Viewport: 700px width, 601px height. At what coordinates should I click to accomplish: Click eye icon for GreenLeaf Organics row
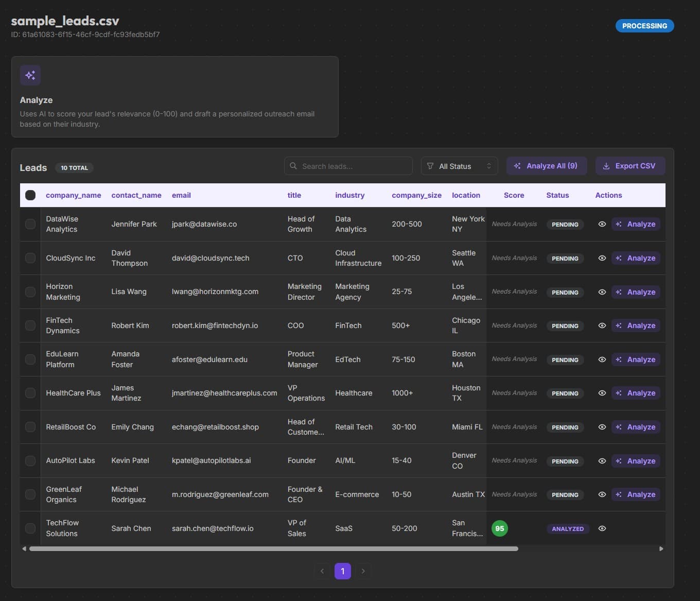(x=602, y=494)
